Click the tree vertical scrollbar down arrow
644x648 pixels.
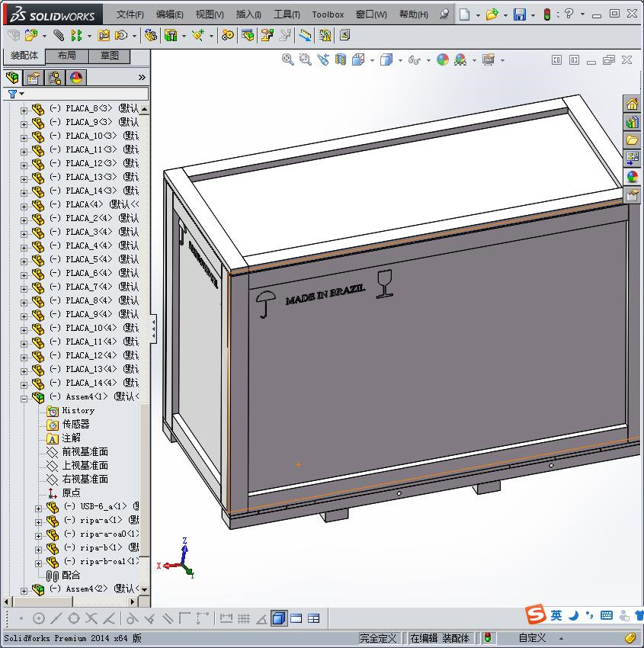(144, 590)
